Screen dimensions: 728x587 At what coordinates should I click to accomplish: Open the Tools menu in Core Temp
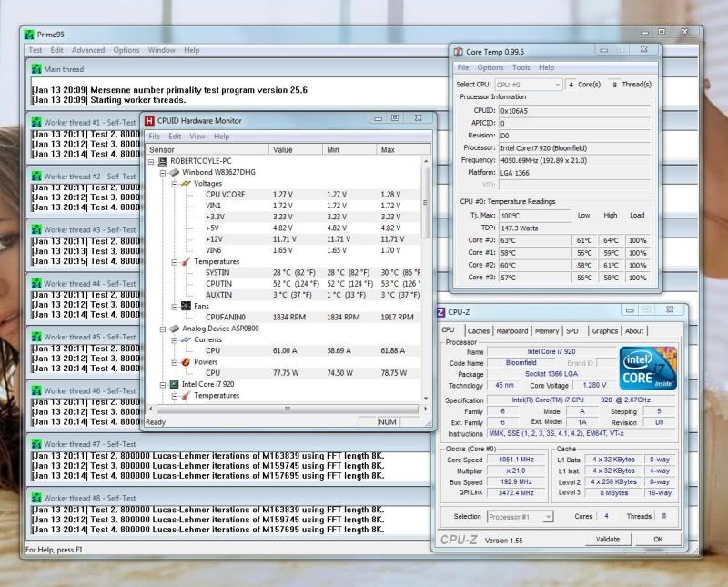click(x=521, y=67)
